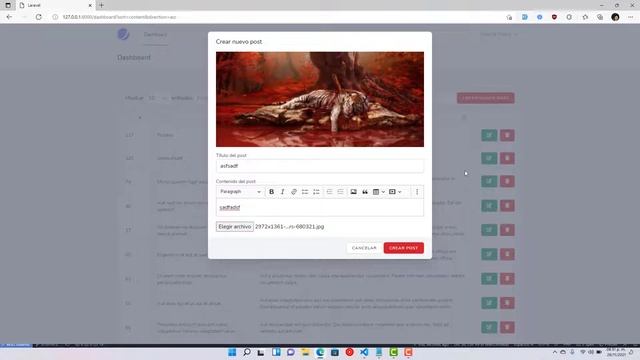Screen dimensions: 640x360
Task: Select the Laravel browser tab
Action: pos(55,5)
